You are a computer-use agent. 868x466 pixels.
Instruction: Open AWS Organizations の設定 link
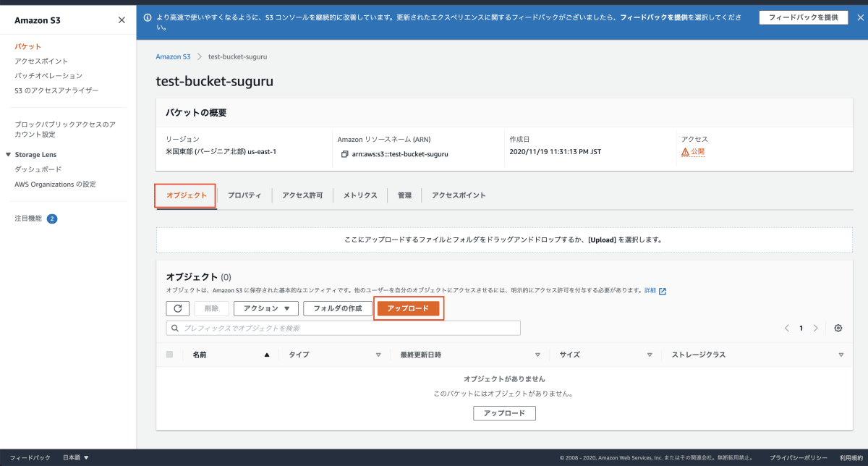point(55,184)
